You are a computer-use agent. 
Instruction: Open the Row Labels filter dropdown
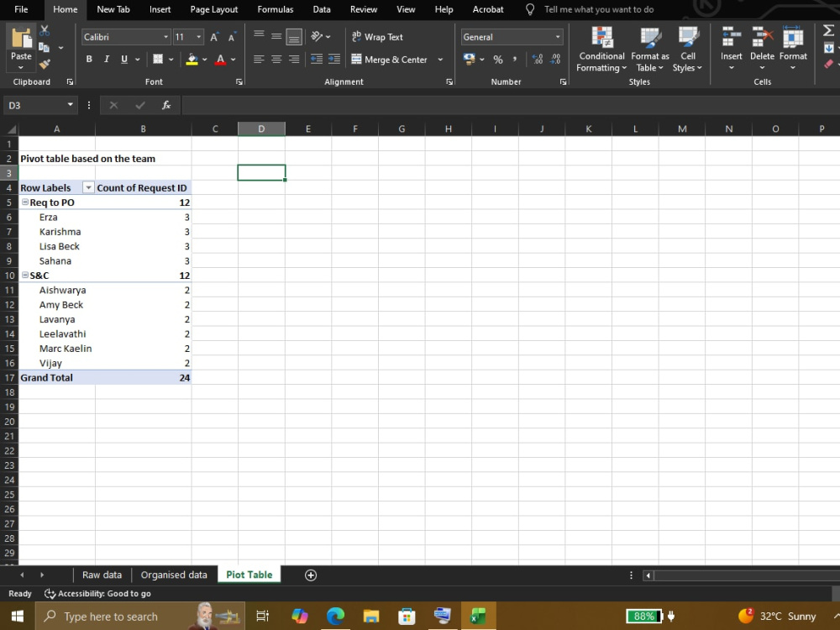[88, 187]
